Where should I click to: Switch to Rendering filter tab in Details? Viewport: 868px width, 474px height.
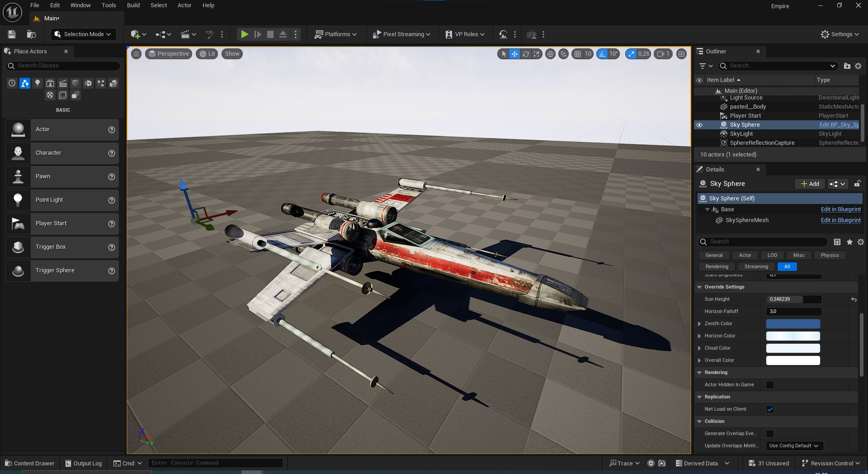click(x=717, y=267)
